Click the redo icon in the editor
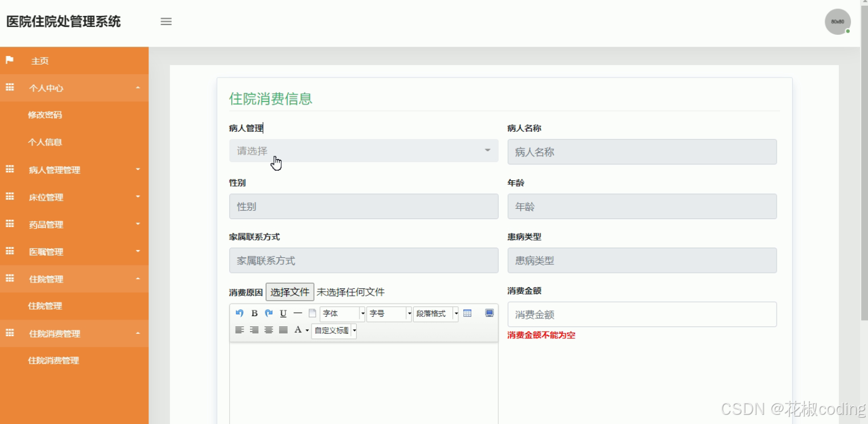This screenshot has width=868, height=424. pyautogui.click(x=268, y=313)
